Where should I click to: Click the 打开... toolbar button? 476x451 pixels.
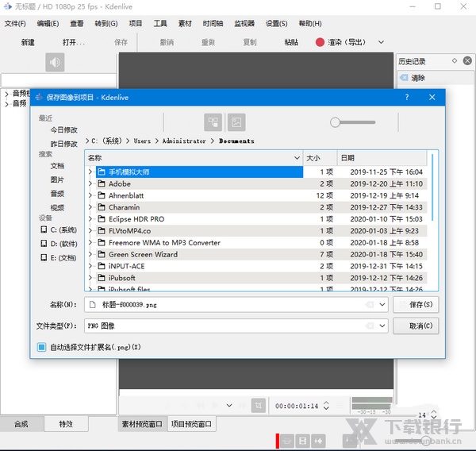point(74,42)
